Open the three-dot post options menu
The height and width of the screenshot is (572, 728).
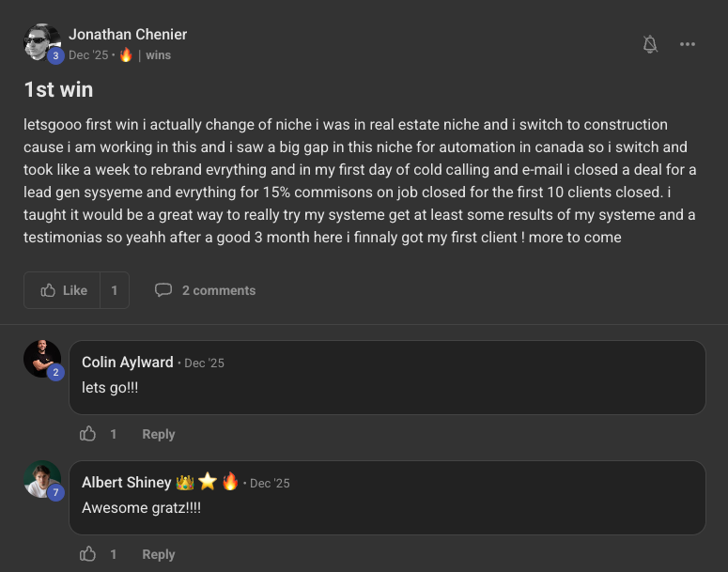tap(688, 44)
